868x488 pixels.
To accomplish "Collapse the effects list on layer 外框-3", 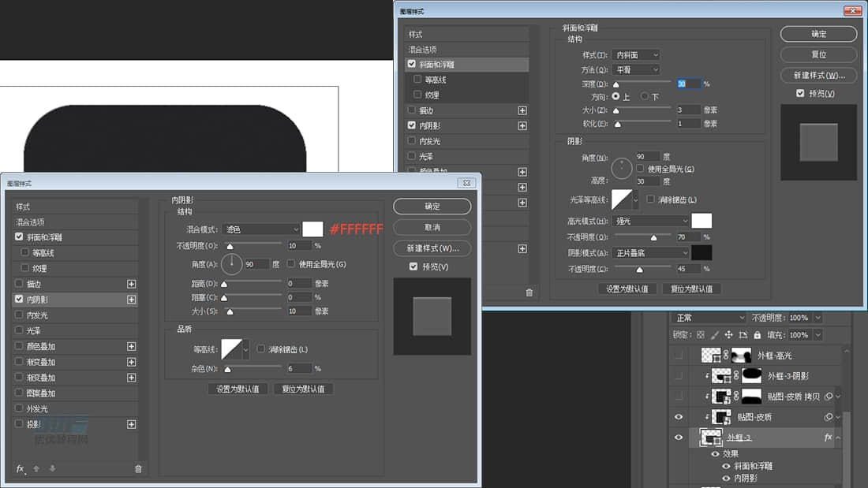I will pos(838,438).
